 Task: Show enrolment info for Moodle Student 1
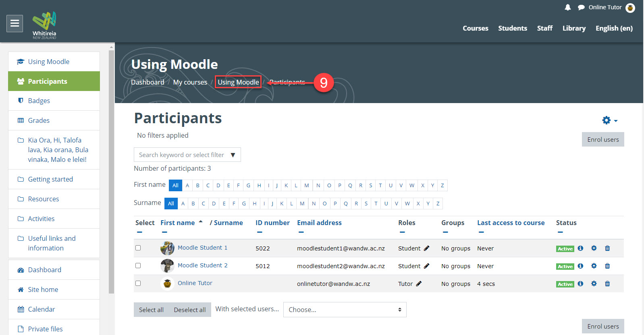point(580,248)
